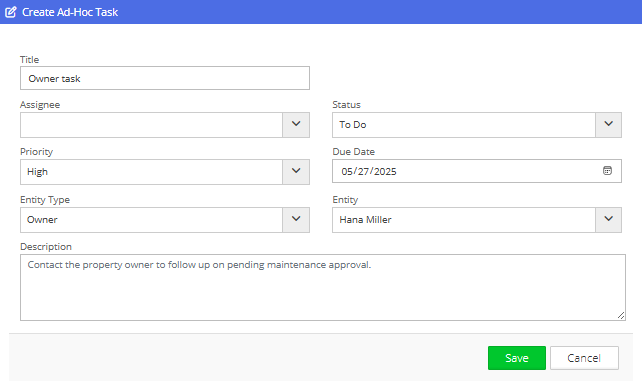Click into the Description text area
This screenshot has width=642, height=390.
(x=323, y=287)
